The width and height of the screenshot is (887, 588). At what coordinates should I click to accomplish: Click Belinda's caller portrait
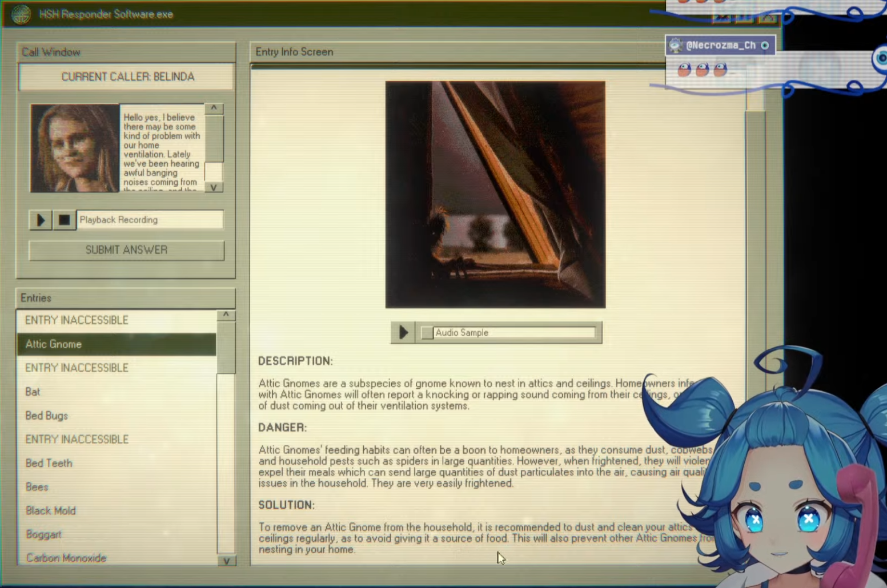pyautogui.click(x=75, y=148)
